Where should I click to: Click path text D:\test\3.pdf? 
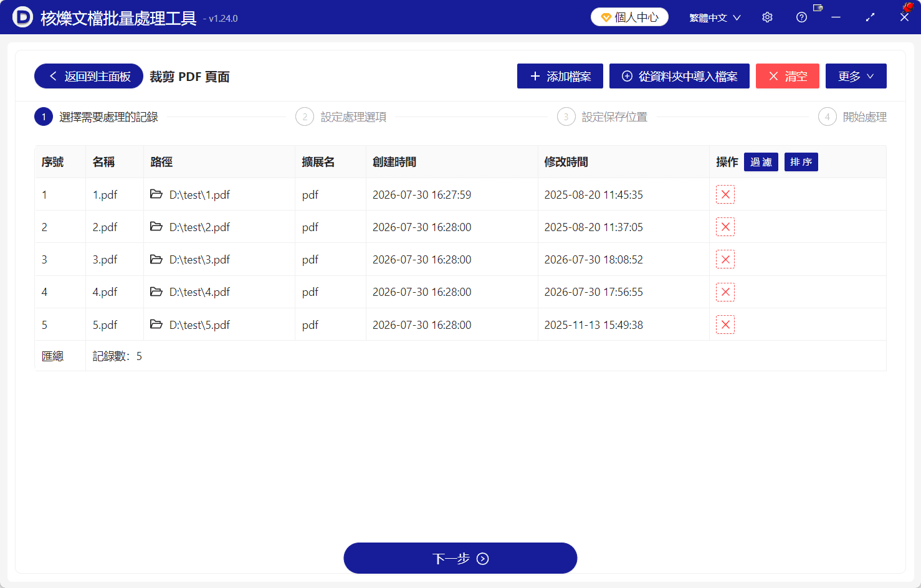[x=199, y=259]
